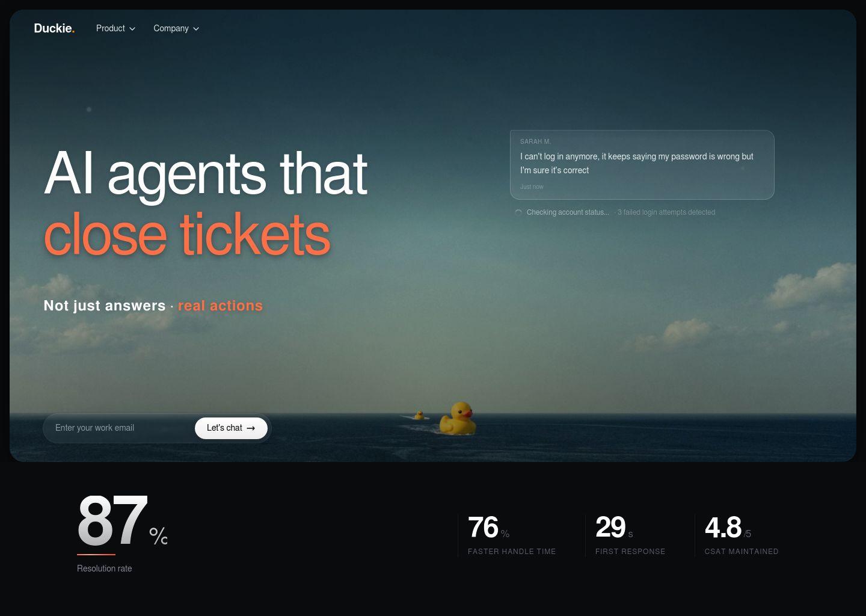Screen dimensions: 866x616
Task: Open the Product dropdown menu
Action: (x=115, y=28)
